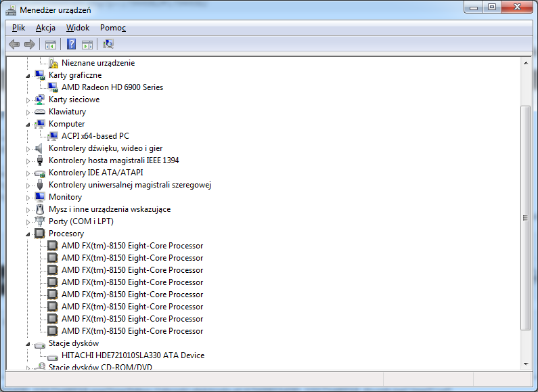This screenshot has height=392, width=538.
Task: Select the Karty graficzne category label
Action: tap(75, 75)
